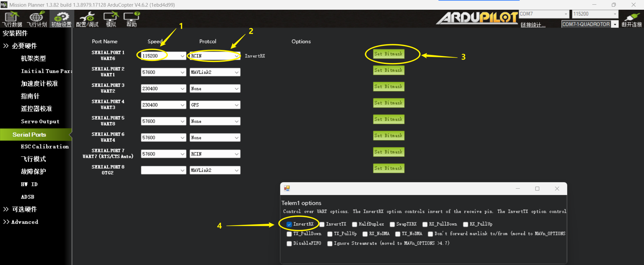
Task: Open the 模拟 simulation view
Action: [x=111, y=19]
